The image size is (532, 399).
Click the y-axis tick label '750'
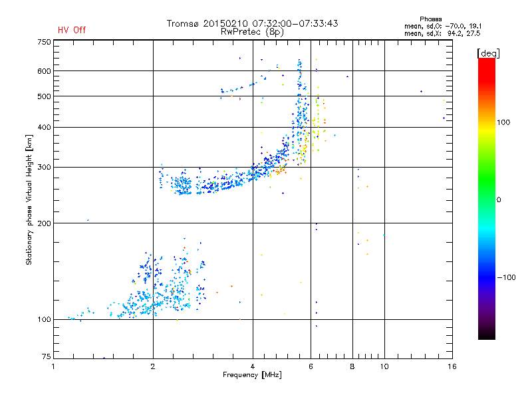tap(44, 42)
